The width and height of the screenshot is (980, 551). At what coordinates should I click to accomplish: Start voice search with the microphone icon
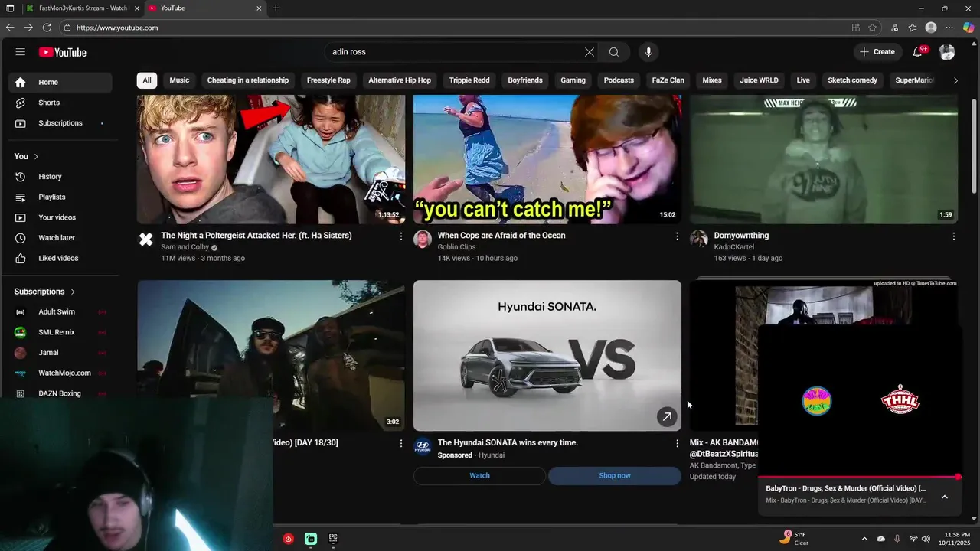[x=648, y=52]
